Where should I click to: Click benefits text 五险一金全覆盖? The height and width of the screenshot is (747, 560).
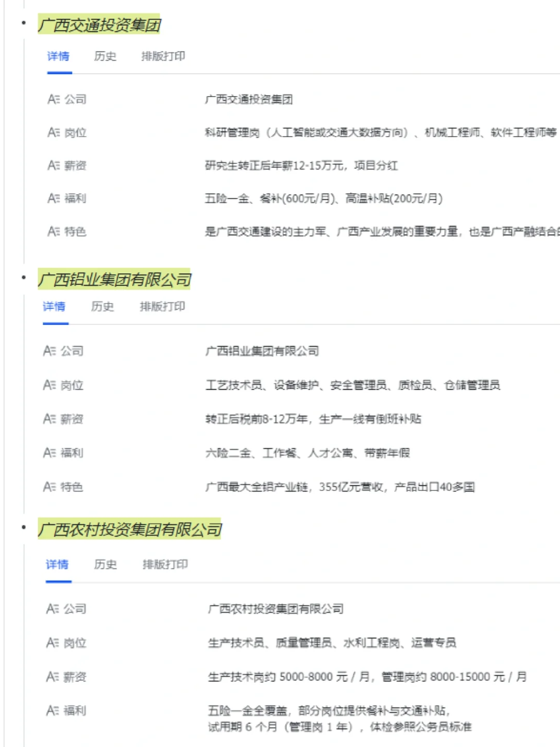pos(248,710)
